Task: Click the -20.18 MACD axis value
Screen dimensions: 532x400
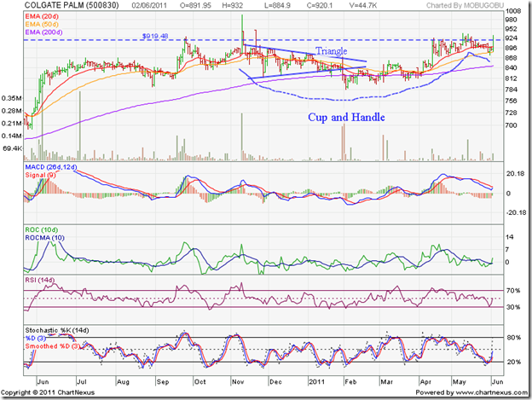Action: tap(515, 212)
